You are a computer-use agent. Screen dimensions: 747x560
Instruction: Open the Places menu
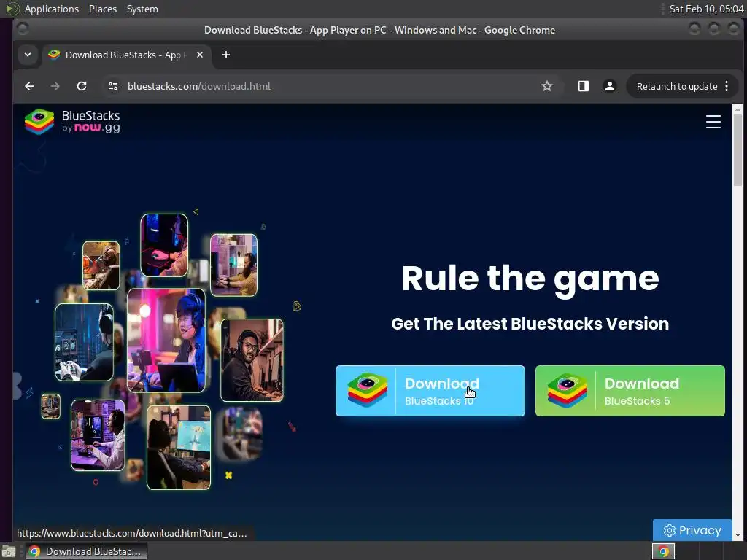pos(102,9)
